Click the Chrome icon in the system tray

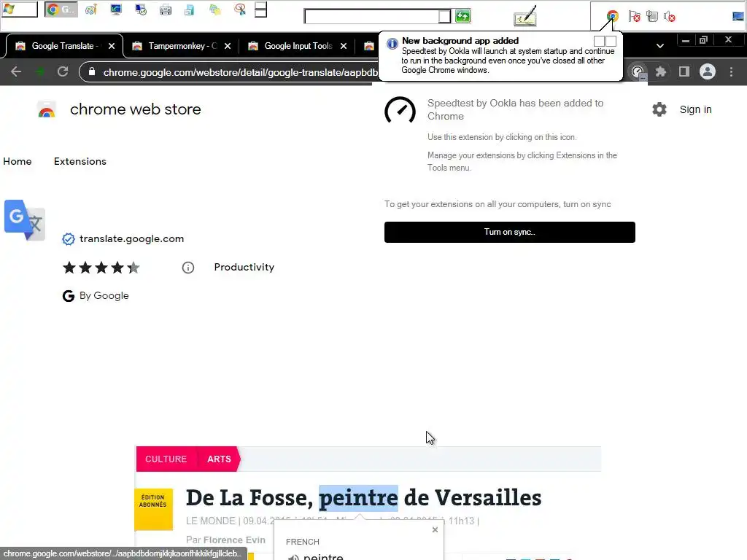point(612,16)
